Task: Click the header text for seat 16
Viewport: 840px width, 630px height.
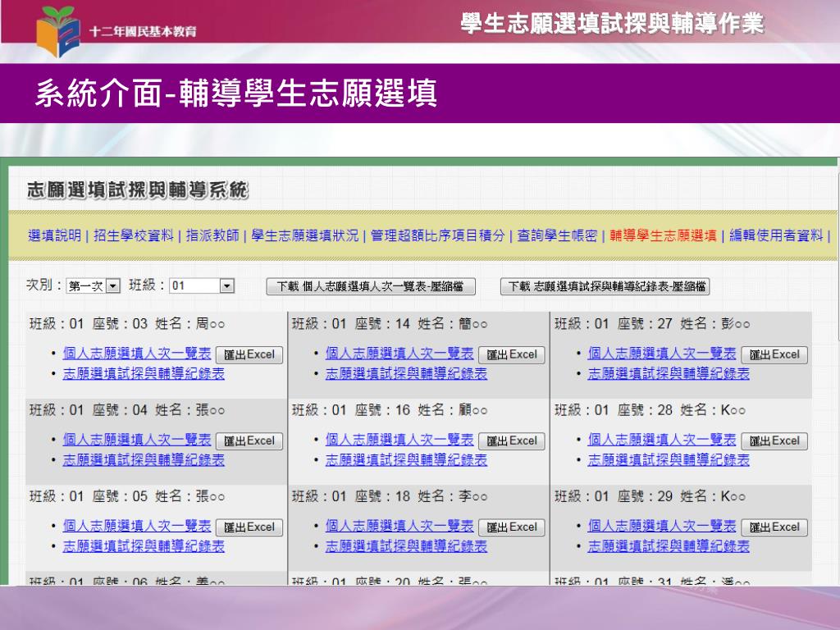Action: 390,410
